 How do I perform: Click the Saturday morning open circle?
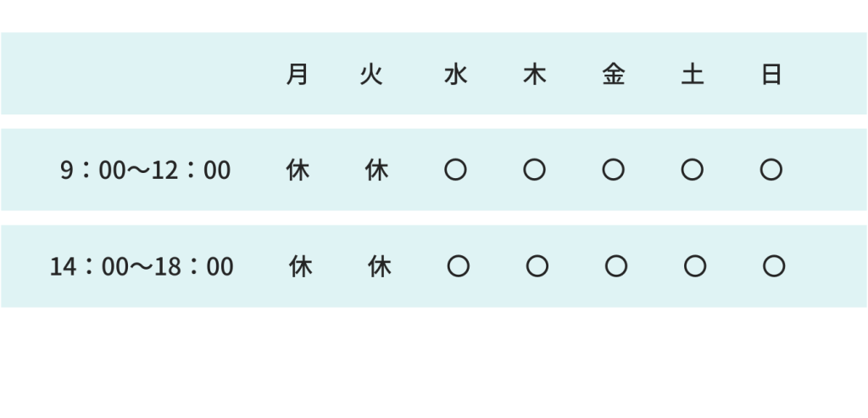click(x=693, y=170)
